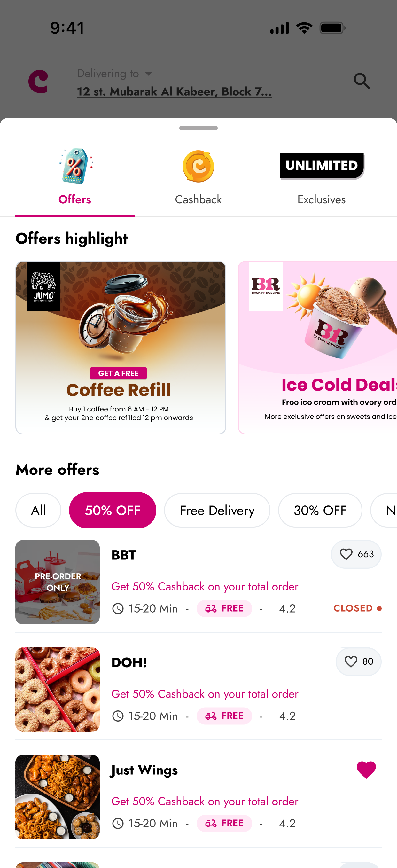This screenshot has height=868, width=397.
Task: Expand the Delivering to dropdown arrow
Action: click(x=149, y=74)
